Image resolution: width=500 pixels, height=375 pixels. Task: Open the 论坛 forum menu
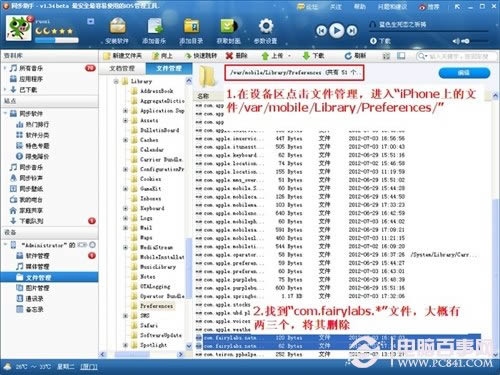click(308, 7)
